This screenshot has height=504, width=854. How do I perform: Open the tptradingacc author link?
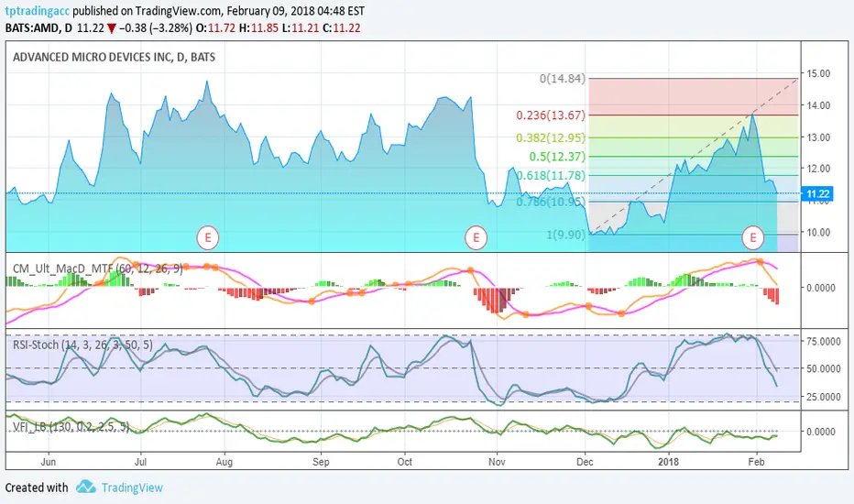(38, 11)
